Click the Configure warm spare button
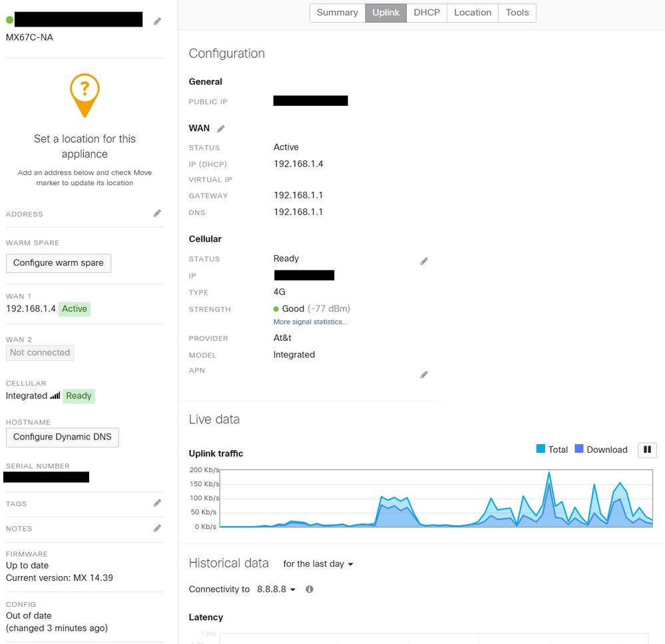The height and width of the screenshot is (644, 665). pos(59,263)
